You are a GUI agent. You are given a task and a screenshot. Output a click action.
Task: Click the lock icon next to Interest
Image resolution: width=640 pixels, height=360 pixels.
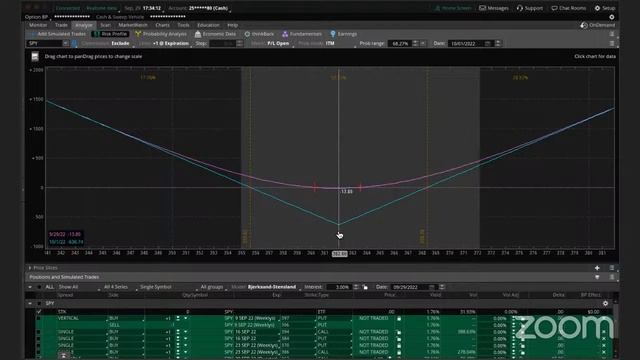point(365,287)
